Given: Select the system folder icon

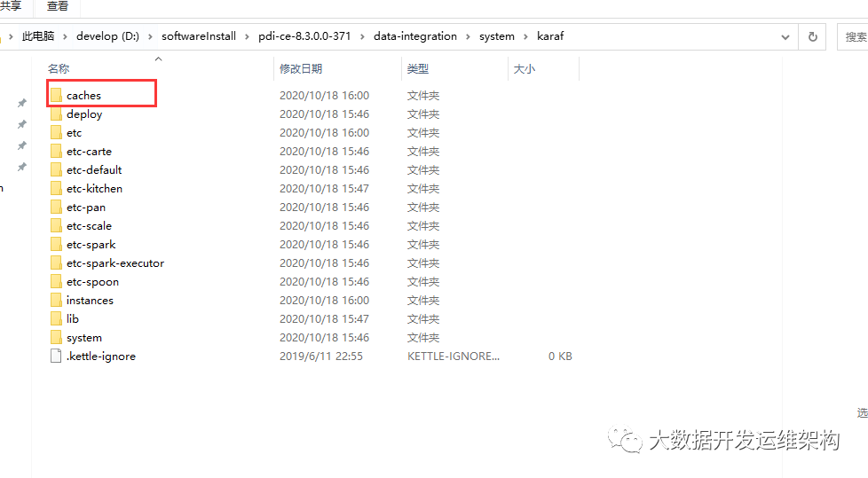Looking at the screenshot, I should (x=56, y=338).
